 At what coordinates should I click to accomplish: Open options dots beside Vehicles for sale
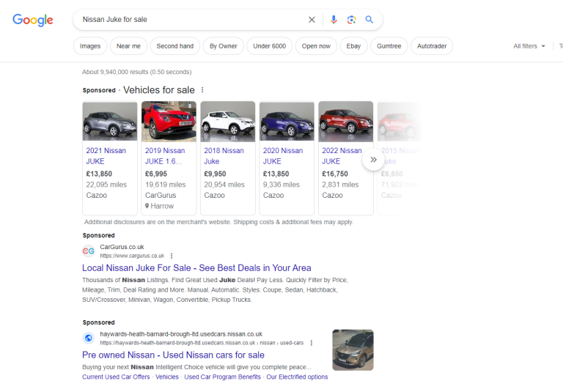pyautogui.click(x=202, y=89)
